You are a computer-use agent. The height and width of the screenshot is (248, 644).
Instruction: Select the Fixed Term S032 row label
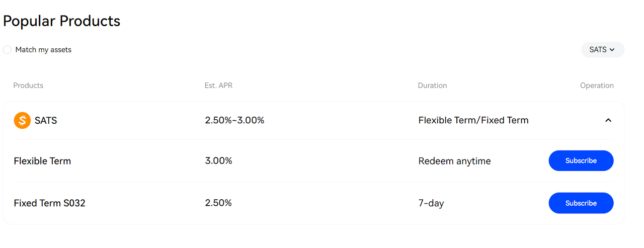point(49,203)
